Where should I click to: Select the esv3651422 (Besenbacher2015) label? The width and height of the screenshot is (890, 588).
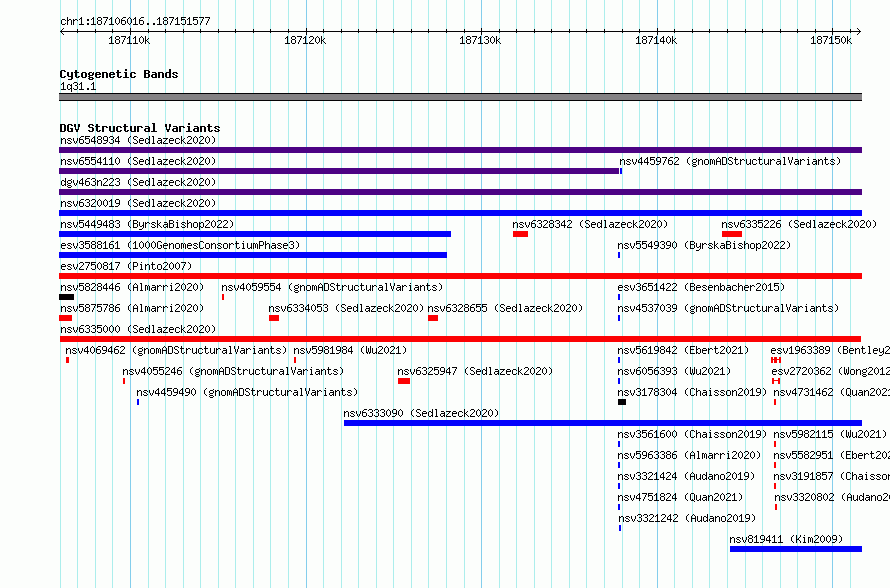point(701,287)
